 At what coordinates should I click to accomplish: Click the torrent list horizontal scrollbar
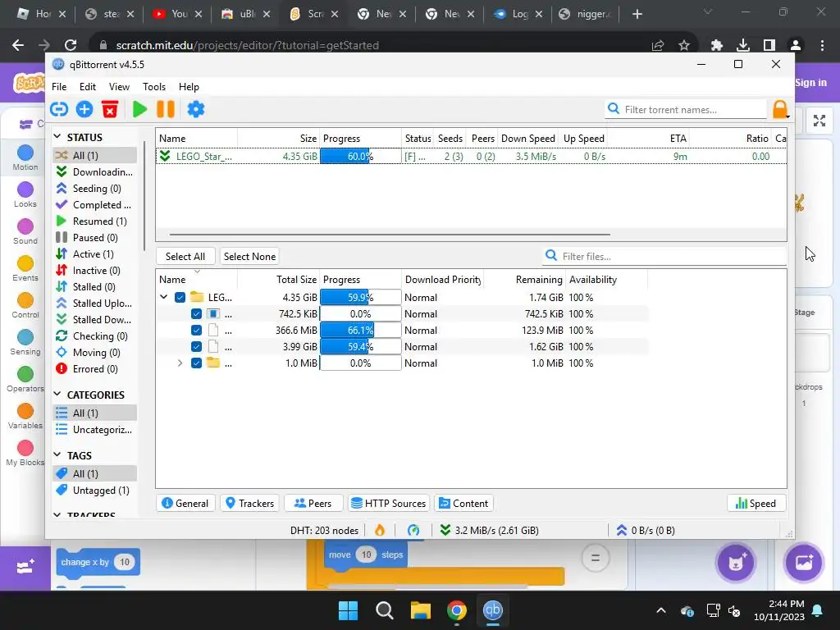point(390,234)
